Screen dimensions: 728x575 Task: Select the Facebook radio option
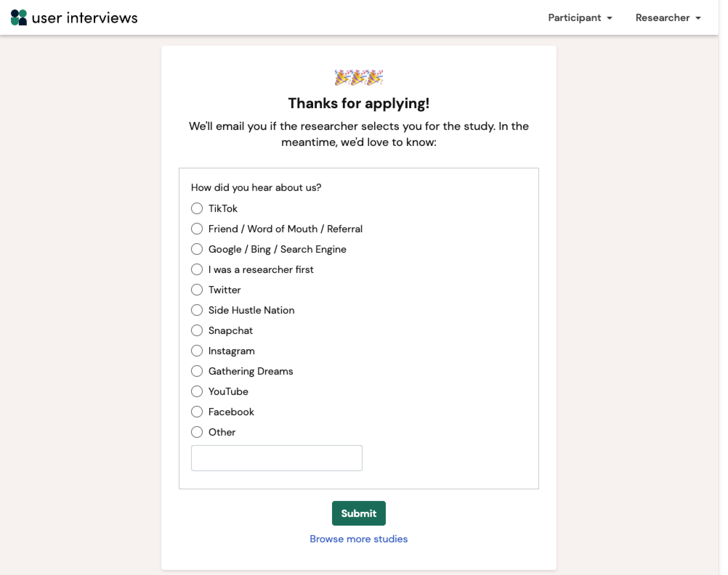[197, 412]
